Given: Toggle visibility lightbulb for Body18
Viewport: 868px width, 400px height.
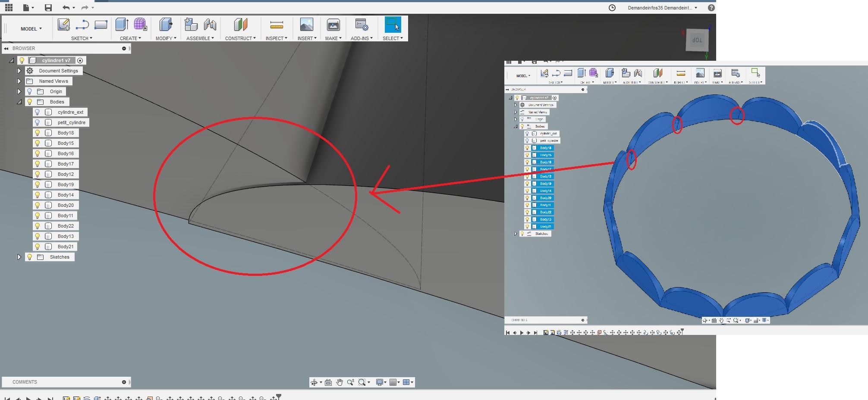Looking at the screenshot, I should click(38, 133).
